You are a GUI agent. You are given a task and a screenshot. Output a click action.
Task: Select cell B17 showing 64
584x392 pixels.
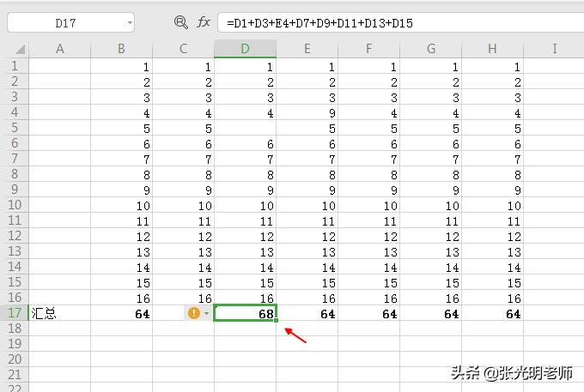coord(121,313)
